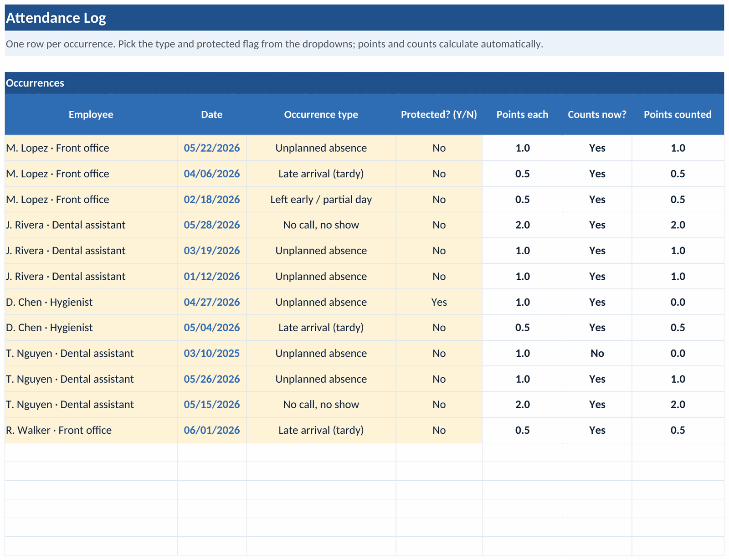729x560 pixels.
Task: Click D. Chen employee cell, 04/27/2026 row
Action: click(91, 302)
